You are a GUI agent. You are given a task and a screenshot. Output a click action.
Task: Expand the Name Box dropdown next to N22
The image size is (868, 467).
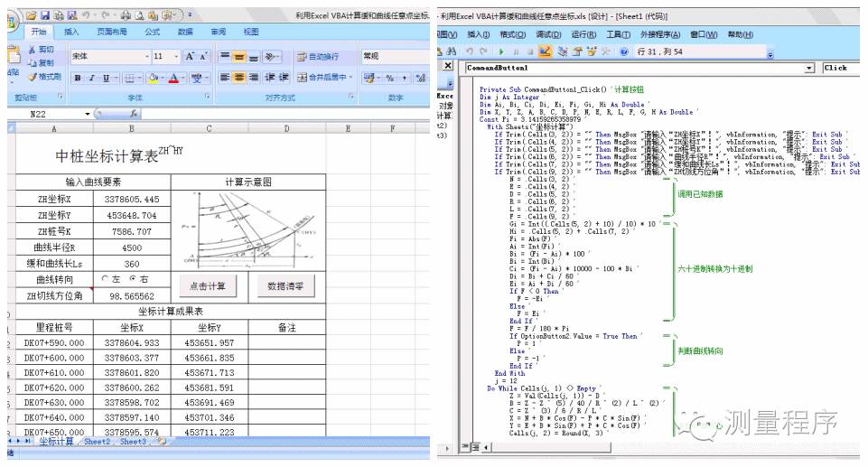[88, 114]
